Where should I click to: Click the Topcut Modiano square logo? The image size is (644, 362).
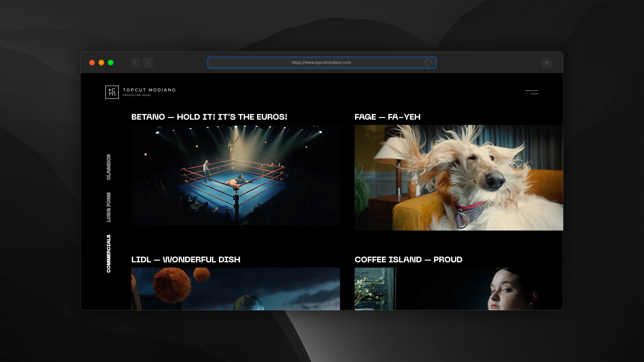point(112,92)
